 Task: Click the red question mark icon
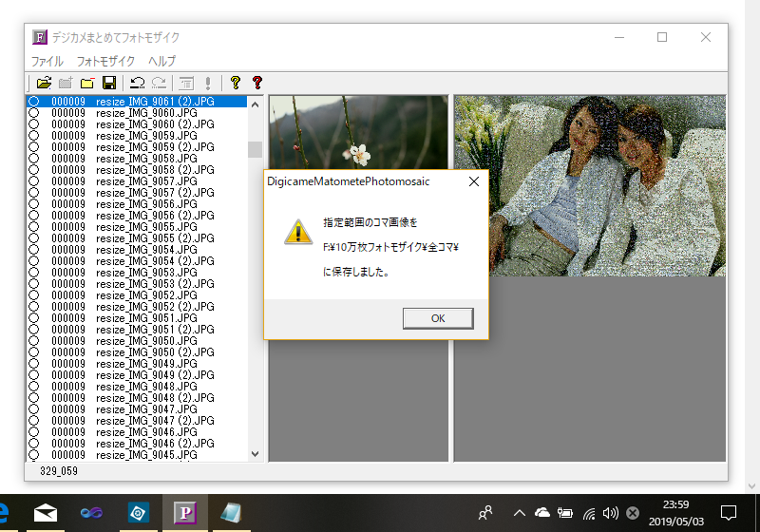tap(256, 83)
